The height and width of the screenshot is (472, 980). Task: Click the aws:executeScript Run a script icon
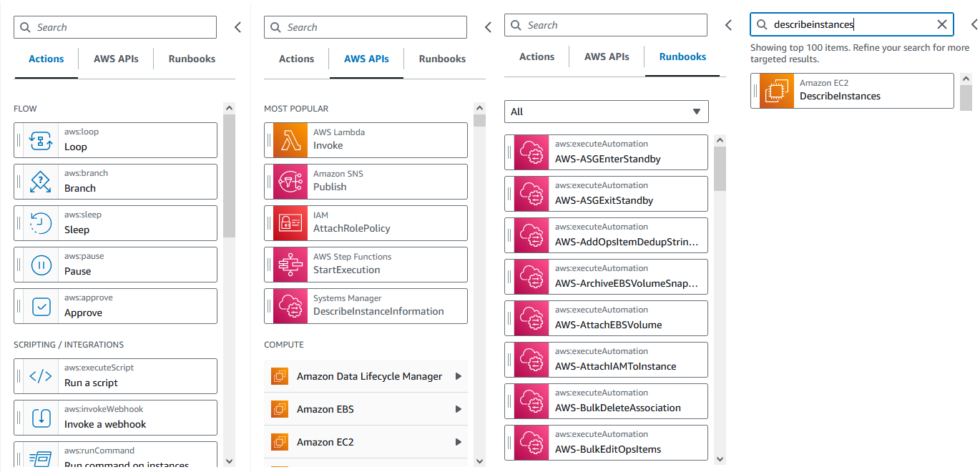tap(41, 375)
